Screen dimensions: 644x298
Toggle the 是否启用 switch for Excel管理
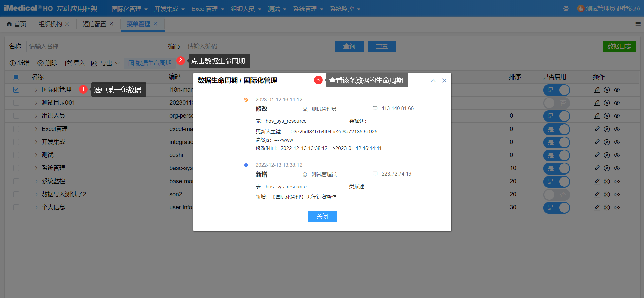tap(557, 129)
